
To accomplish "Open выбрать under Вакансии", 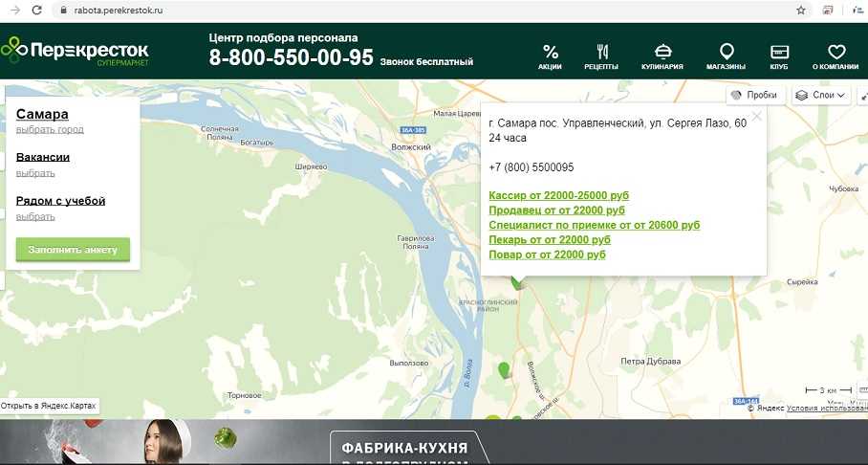I will pyautogui.click(x=35, y=173).
